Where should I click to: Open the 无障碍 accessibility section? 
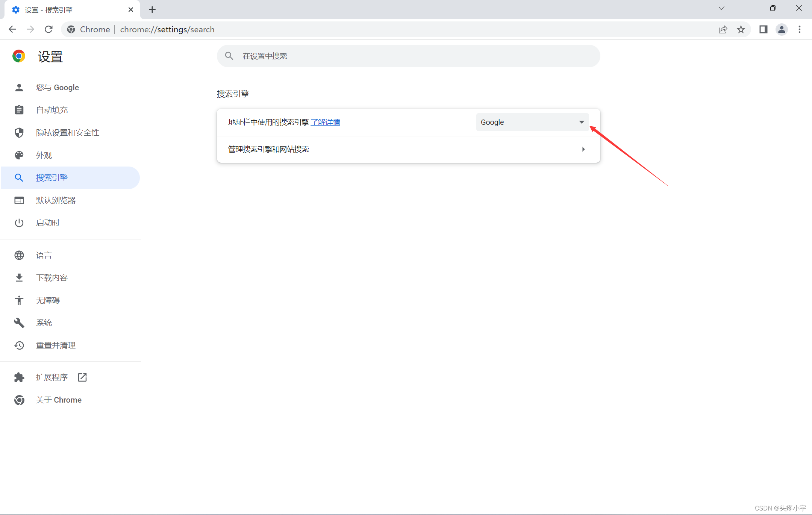pyautogui.click(x=71, y=300)
